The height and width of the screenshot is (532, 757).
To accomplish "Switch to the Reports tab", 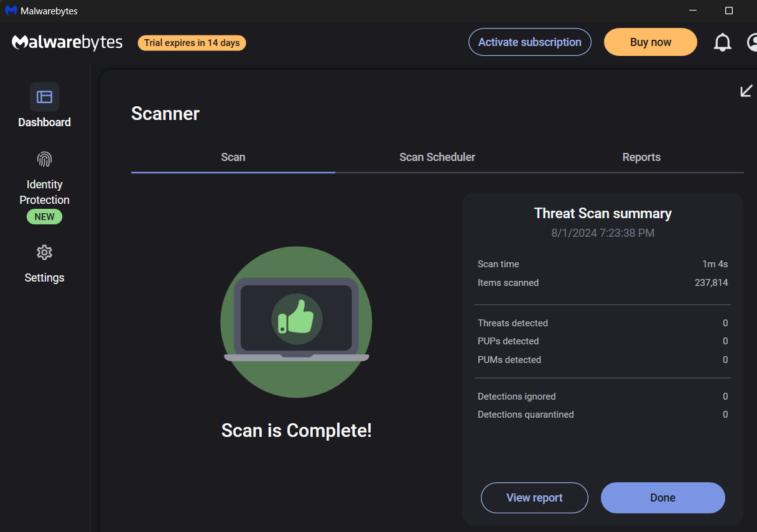I will pos(641,157).
